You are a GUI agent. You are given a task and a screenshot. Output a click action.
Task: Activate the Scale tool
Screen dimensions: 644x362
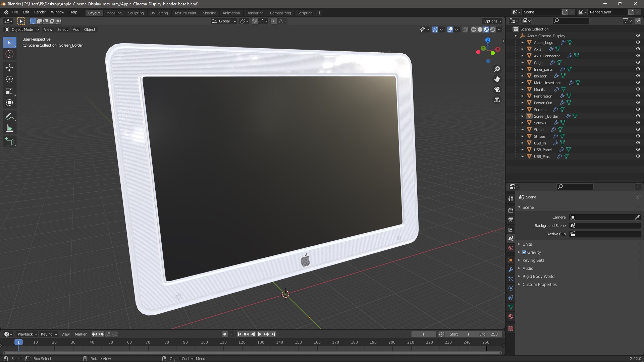[9, 91]
